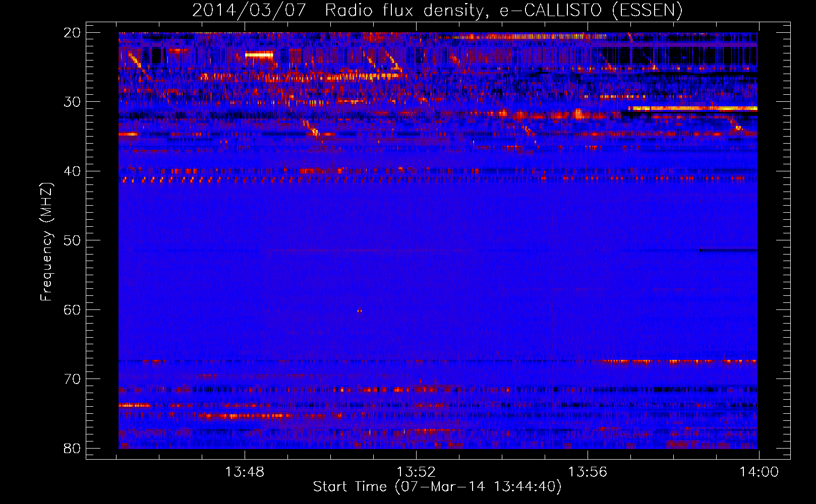816x504 pixels.
Task: Click the 20 MHz frequency tick label
Action: [x=72, y=33]
